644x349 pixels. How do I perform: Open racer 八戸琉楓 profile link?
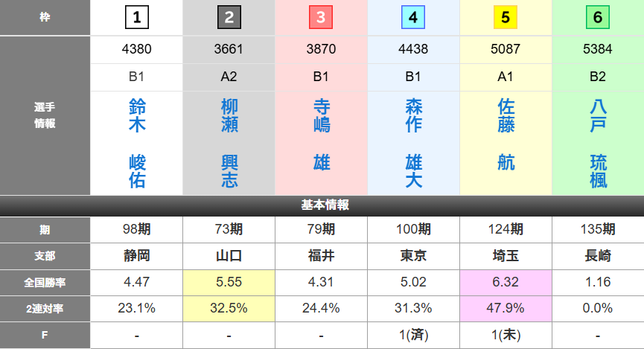coord(598,144)
